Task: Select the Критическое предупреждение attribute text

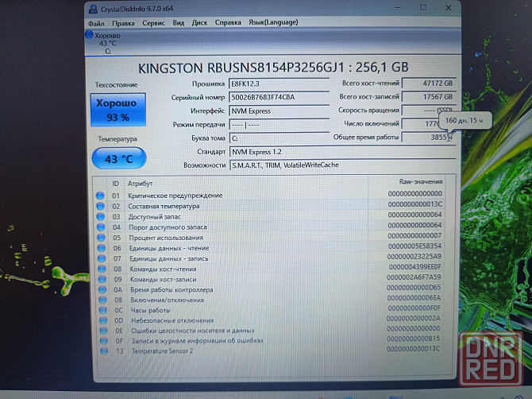Action: [175, 196]
